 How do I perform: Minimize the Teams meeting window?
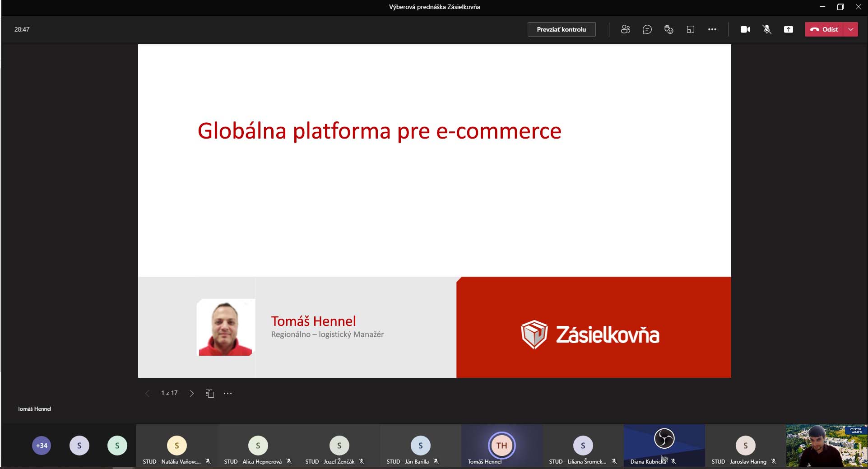[822, 7]
